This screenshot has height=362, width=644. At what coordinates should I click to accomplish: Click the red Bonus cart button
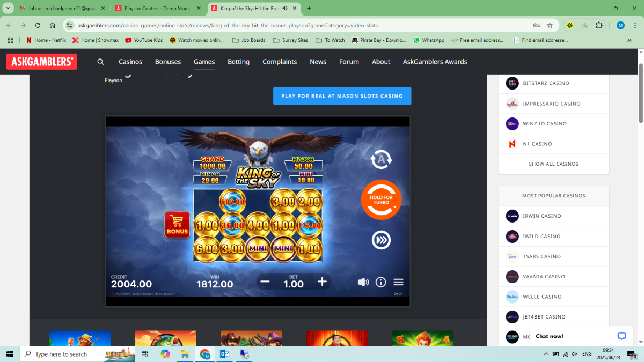[x=177, y=225]
